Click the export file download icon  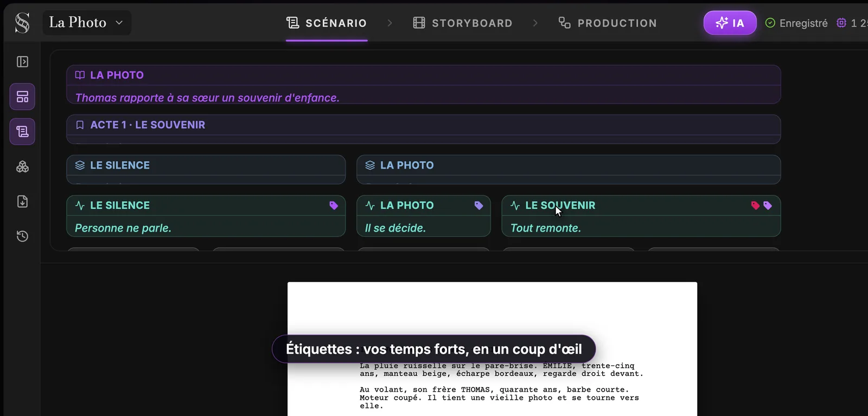pos(22,201)
